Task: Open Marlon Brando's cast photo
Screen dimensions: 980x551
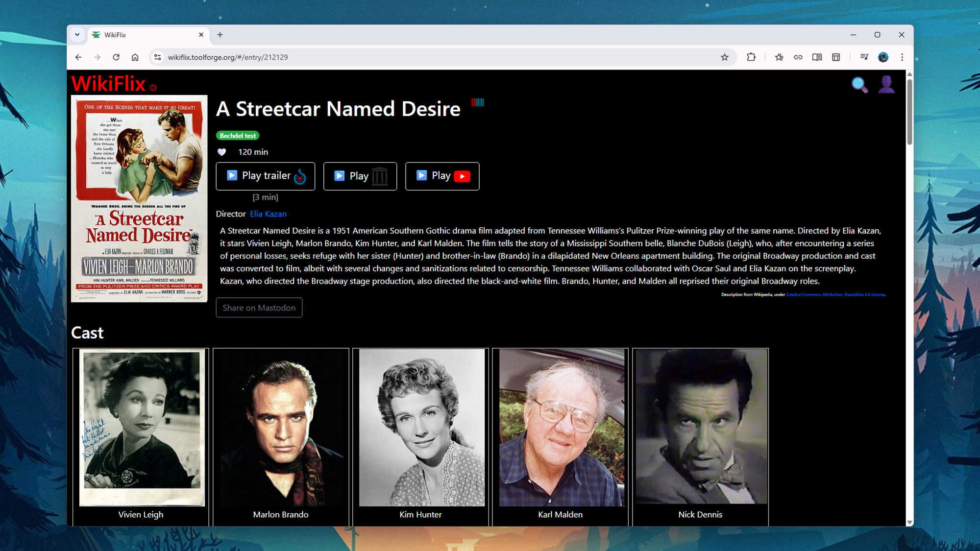Action: 281,426
